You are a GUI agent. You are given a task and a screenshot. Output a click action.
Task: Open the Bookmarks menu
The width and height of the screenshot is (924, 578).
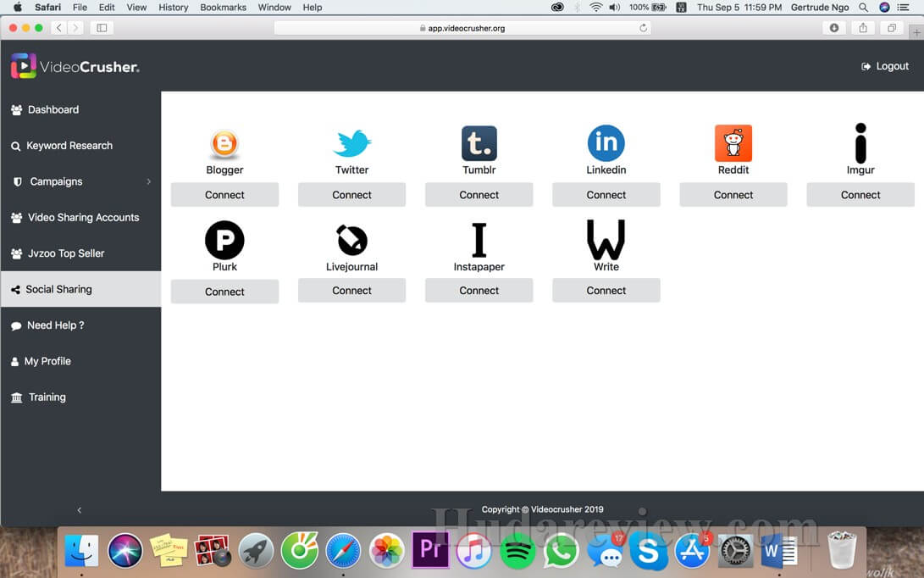[224, 7]
